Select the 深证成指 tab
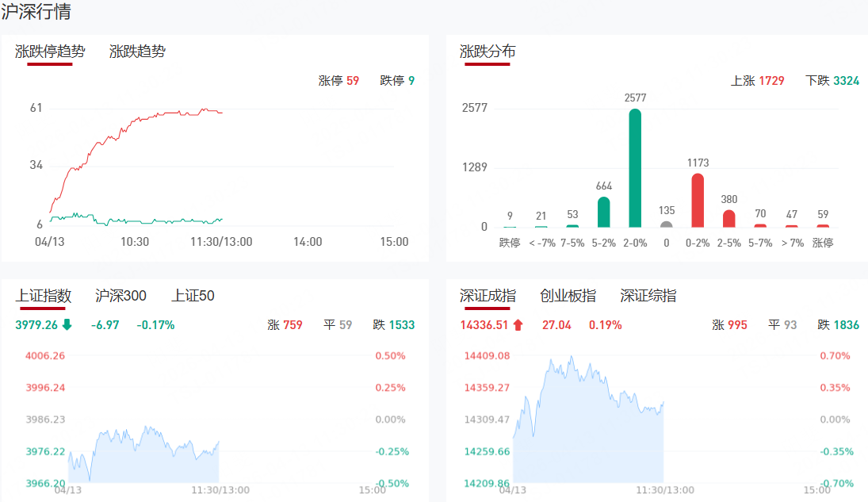 488,296
